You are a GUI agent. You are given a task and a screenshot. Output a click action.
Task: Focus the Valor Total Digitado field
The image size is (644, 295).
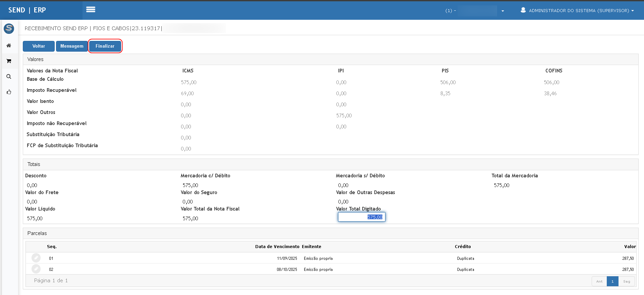362,217
